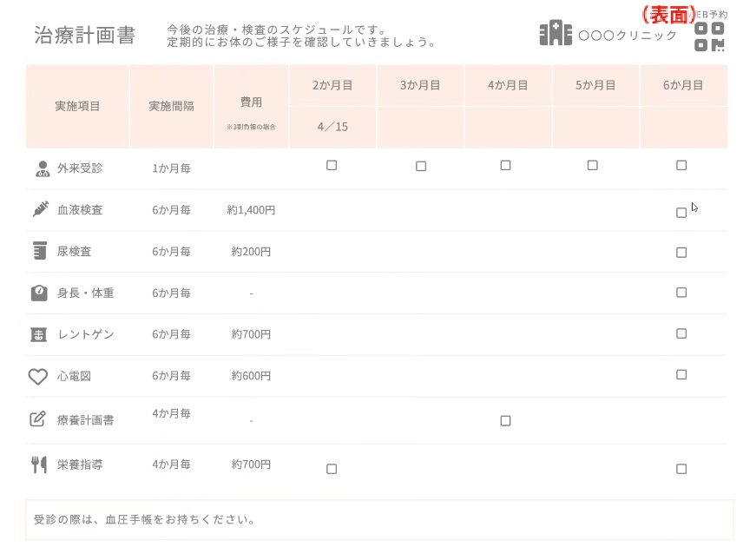Screen dimensions: 743x560
Task: Click the schedule description subtitle text
Action: (x=301, y=36)
